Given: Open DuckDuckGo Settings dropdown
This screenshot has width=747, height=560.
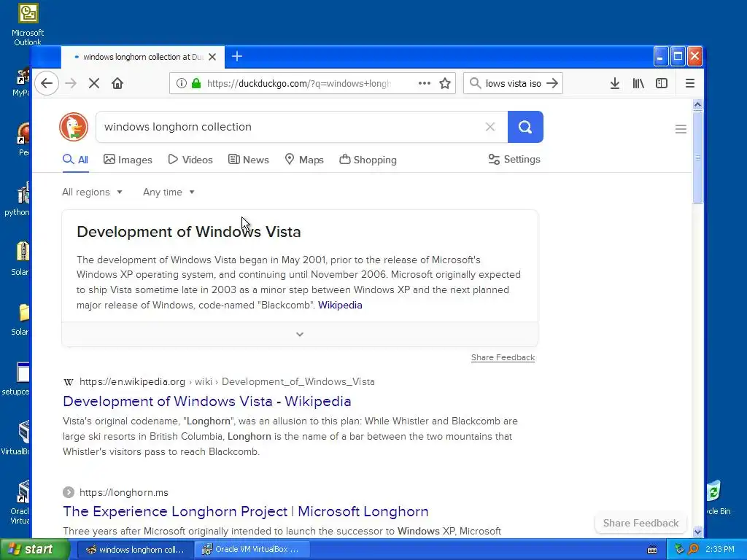Looking at the screenshot, I should tap(514, 160).
